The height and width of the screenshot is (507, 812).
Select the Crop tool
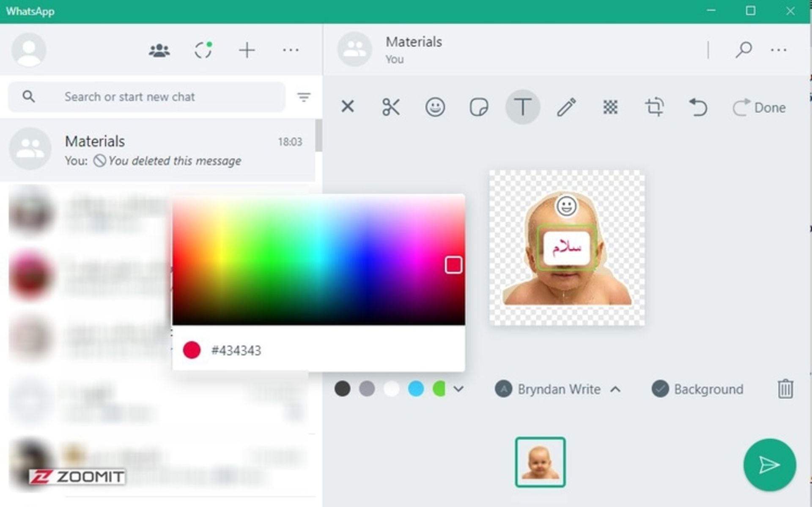[654, 107]
